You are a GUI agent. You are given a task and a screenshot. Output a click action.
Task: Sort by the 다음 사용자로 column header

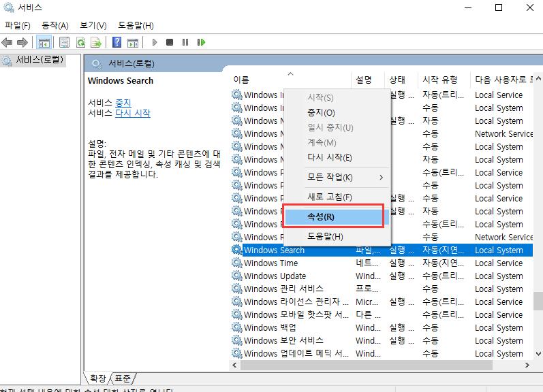(502, 80)
